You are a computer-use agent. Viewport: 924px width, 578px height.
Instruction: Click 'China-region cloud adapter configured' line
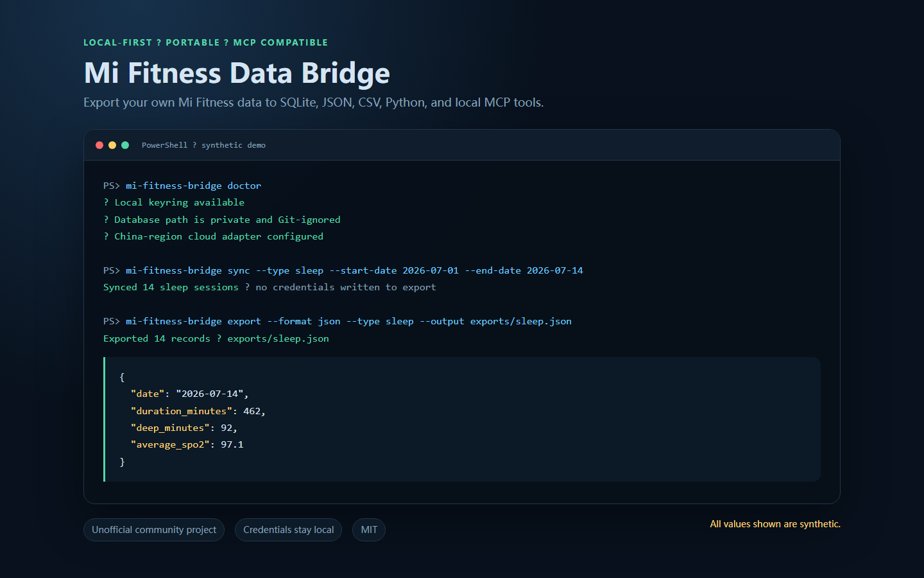coord(213,236)
